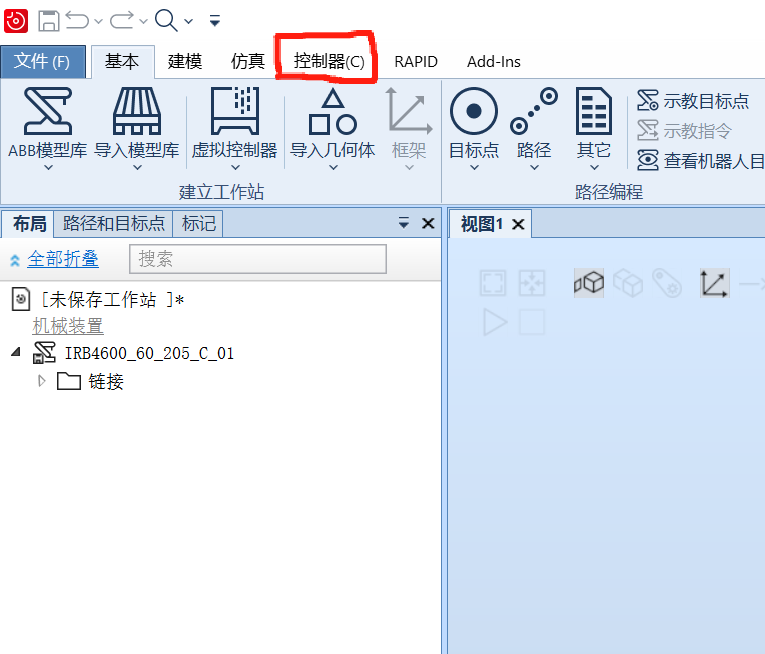Open the RAPID ribbon tab

416,62
